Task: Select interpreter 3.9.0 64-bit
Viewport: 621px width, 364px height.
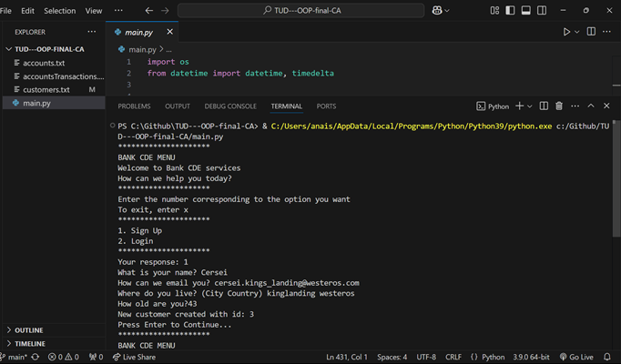Action: coord(531,357)
